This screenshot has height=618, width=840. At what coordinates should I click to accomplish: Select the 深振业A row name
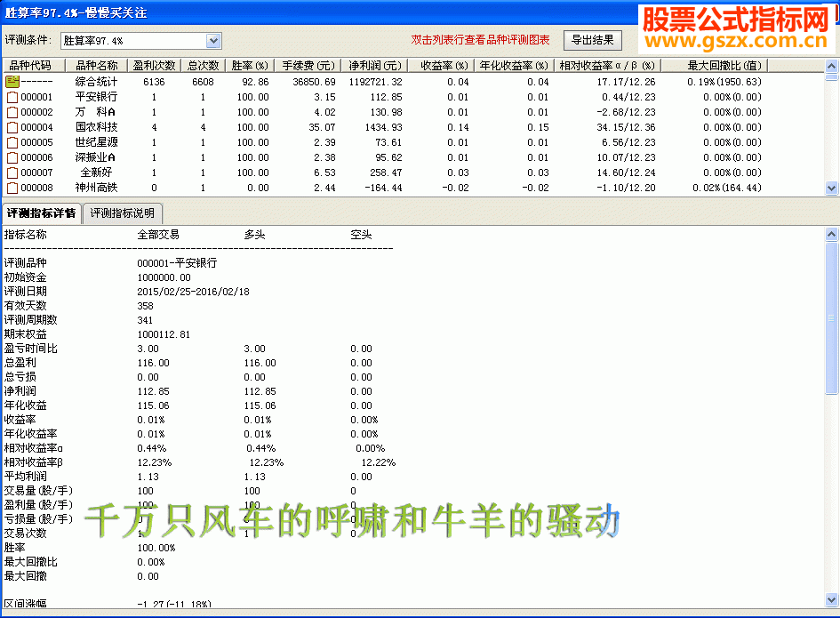[95, 157]
